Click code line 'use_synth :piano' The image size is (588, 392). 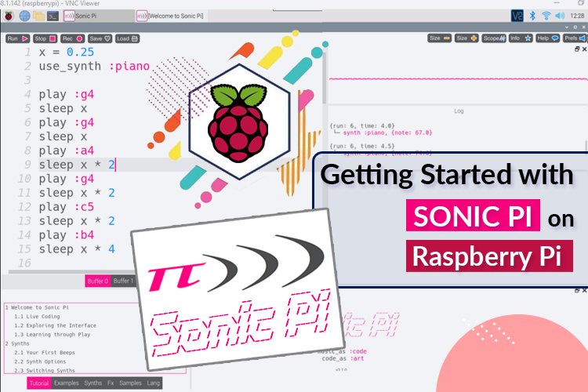coord(94,67)
